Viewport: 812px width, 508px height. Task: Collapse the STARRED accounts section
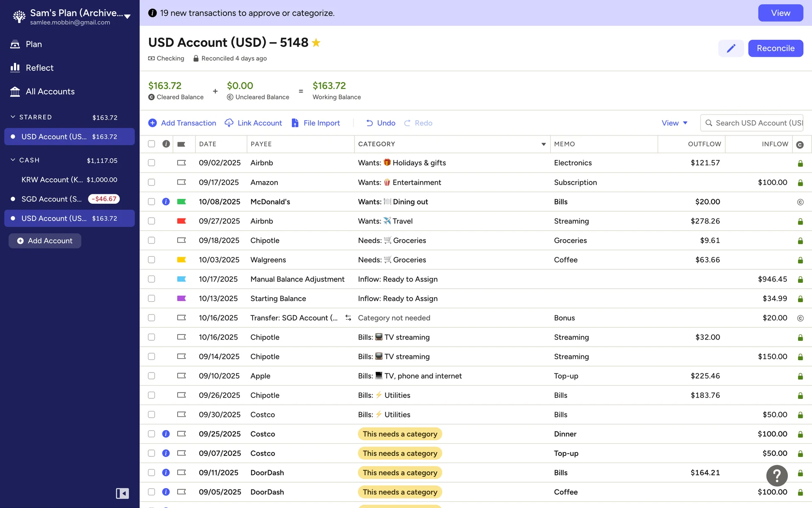coord(13,117)
